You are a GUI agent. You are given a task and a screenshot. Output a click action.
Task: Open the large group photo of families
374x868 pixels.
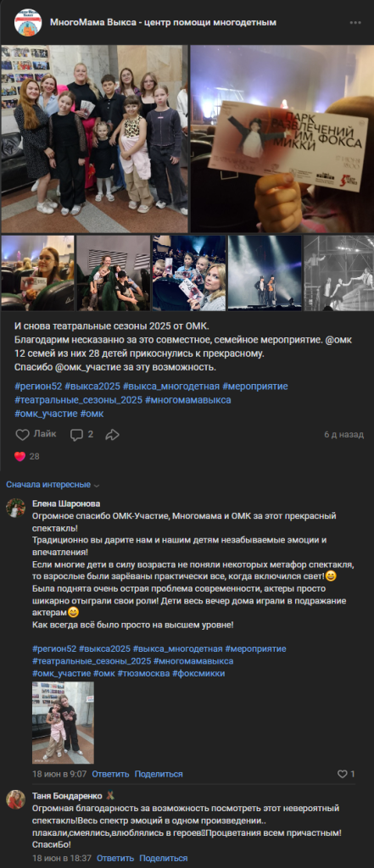pyautogui.click(x=95, y=139)
